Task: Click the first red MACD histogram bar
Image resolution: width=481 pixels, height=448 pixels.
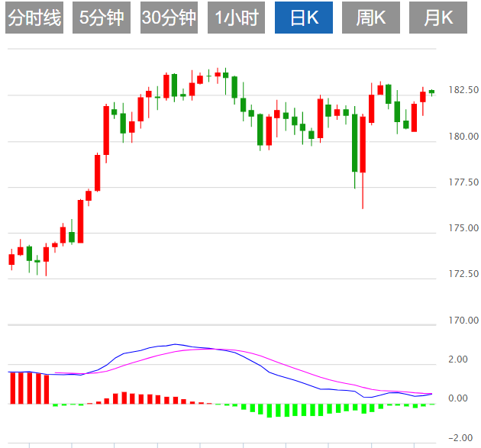Action: tap(12, 388)
